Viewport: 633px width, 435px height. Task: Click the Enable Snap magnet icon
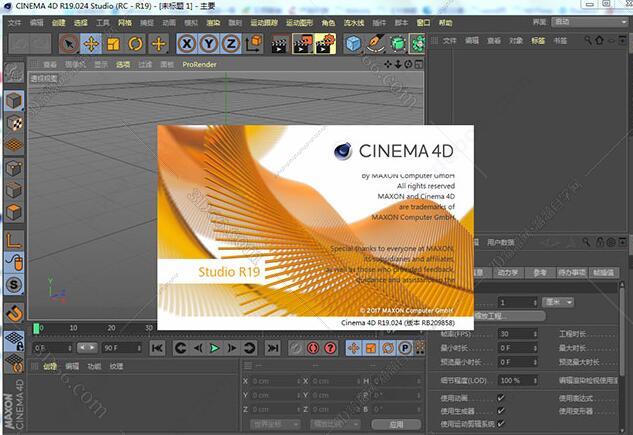pyautogui.click(x=14, y=313)
